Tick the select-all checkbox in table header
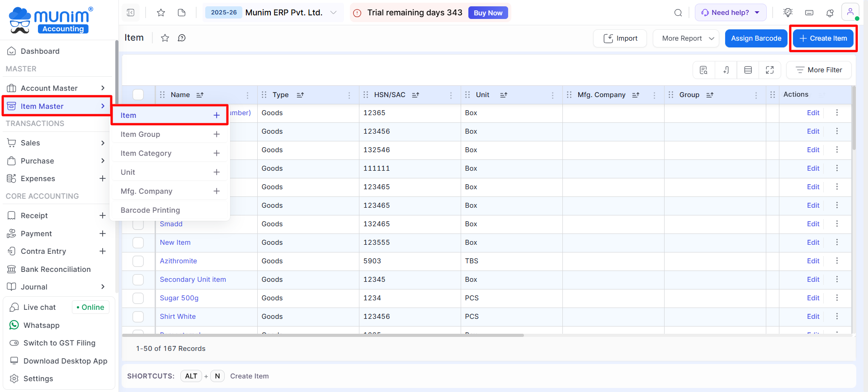 (138, 95)
